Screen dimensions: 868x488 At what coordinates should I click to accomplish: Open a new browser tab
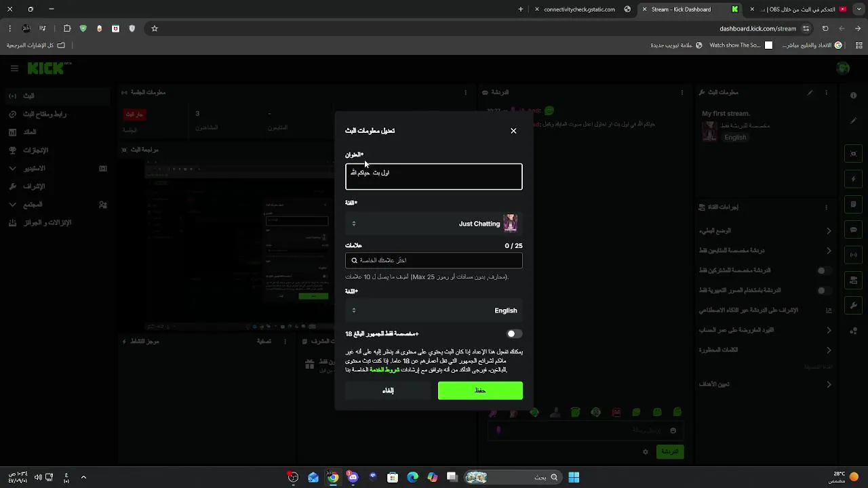pos(521,9)
